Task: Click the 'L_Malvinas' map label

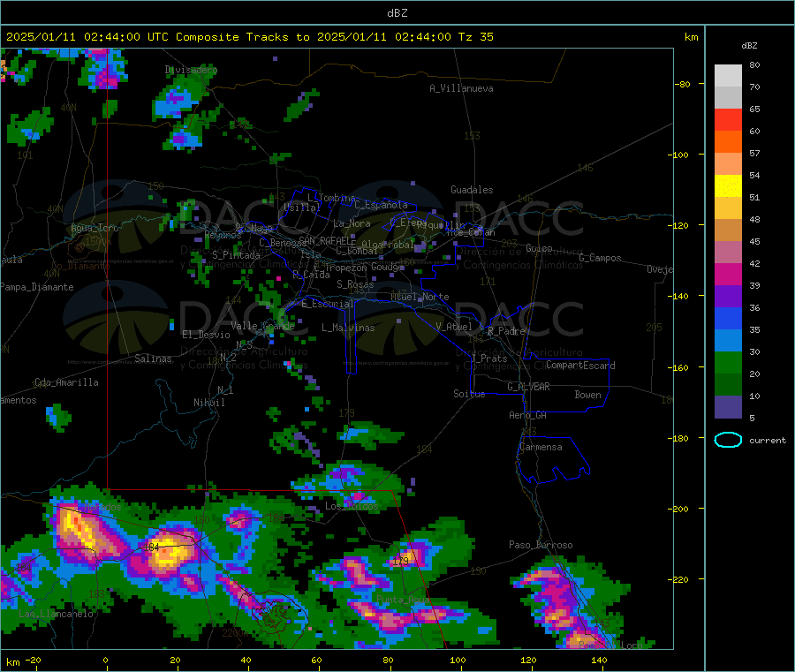Action: [348, 328]
